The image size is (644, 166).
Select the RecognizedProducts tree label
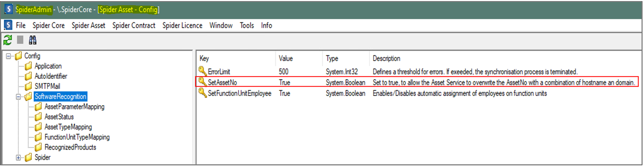[x=70, y=147]
